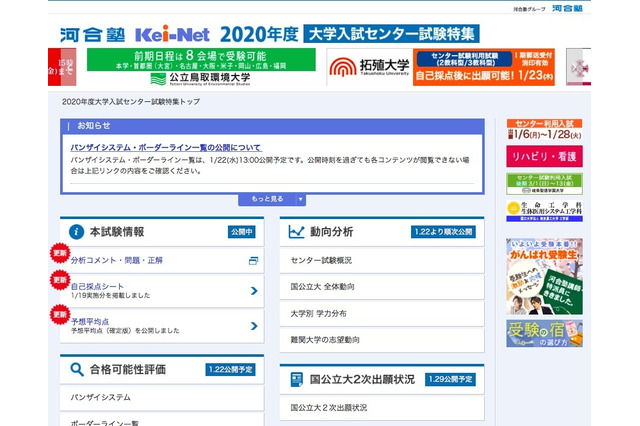640x426 pixels.
Task: Click arrow chevron on 予想平均点 row
Action: click(x=254, y=326)
